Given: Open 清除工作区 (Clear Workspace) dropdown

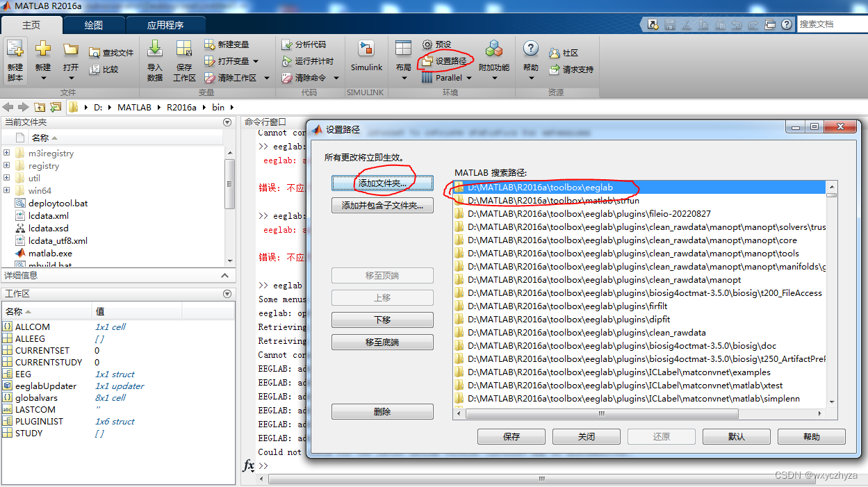Looking at the screenshot, I should (267, 78).
